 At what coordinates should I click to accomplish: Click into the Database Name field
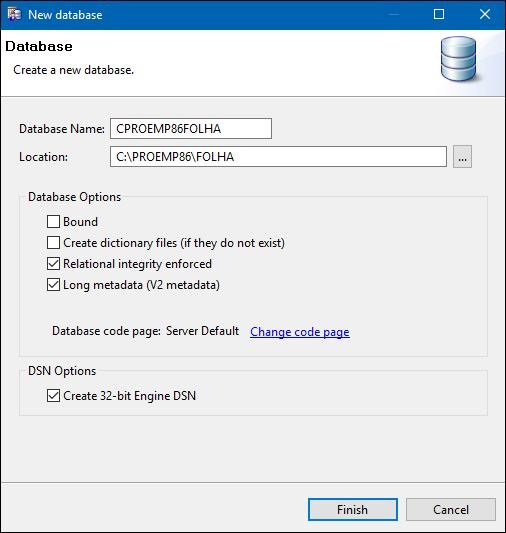point(191,128)
